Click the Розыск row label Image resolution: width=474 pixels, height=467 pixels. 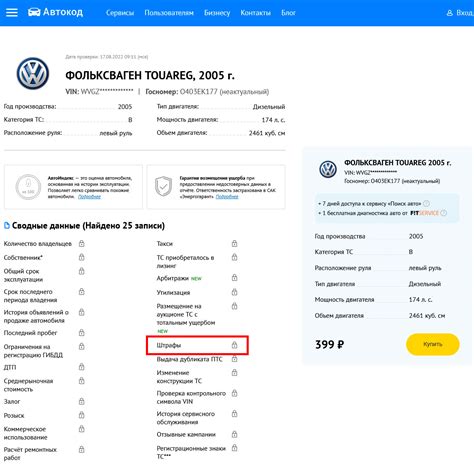pos(14,416)
